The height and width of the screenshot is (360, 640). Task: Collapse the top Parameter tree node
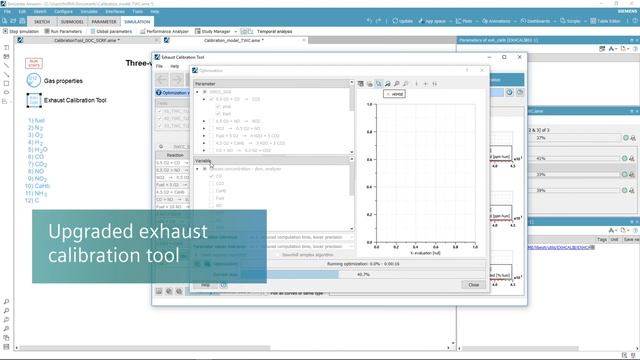tap(197, 92)
